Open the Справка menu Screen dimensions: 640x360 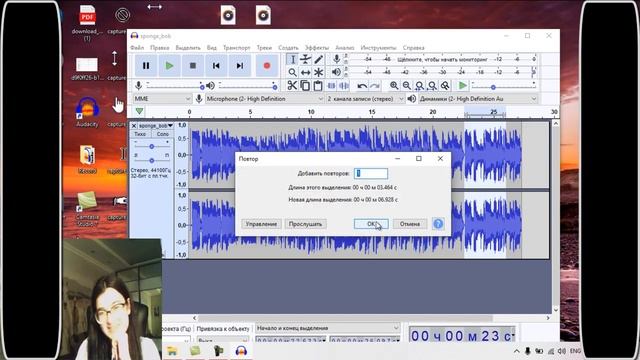point(413,48)
